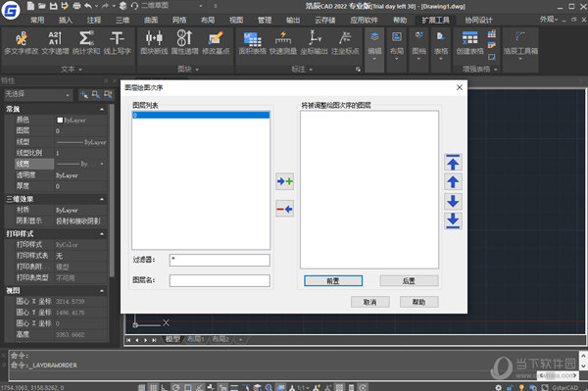Start the 快速测量 quick measure tool
Image resolution: width=588 pixels, height=391 pixels.
(x=283, y=43)
